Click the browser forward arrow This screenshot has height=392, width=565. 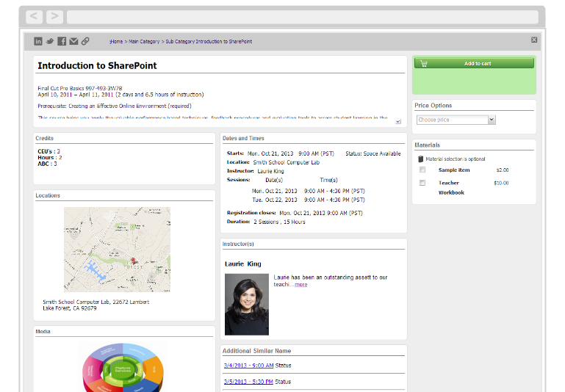point(55,16)
